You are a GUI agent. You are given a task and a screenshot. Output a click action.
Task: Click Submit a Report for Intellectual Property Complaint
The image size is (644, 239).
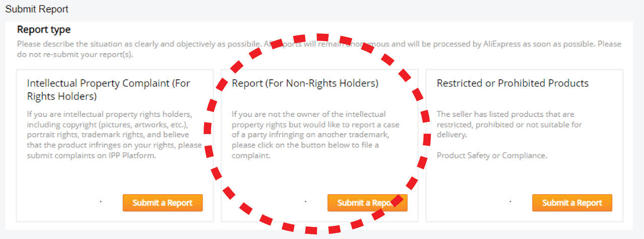162,203
